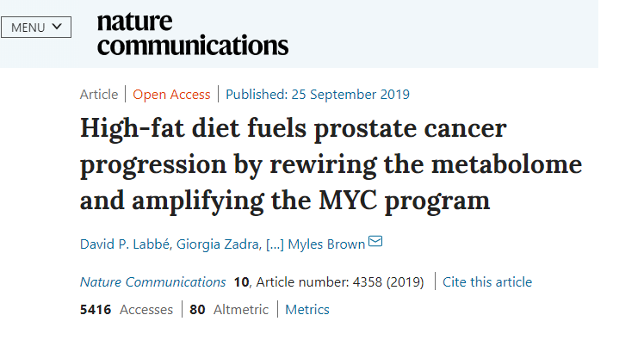Click Cite this article
The width and height of the screenshot is (644, 346).
pyautogui.click(x=488, y=282)
